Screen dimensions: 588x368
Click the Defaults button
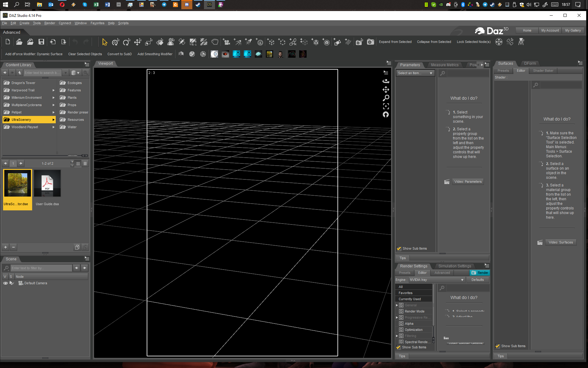pos(477,280)
